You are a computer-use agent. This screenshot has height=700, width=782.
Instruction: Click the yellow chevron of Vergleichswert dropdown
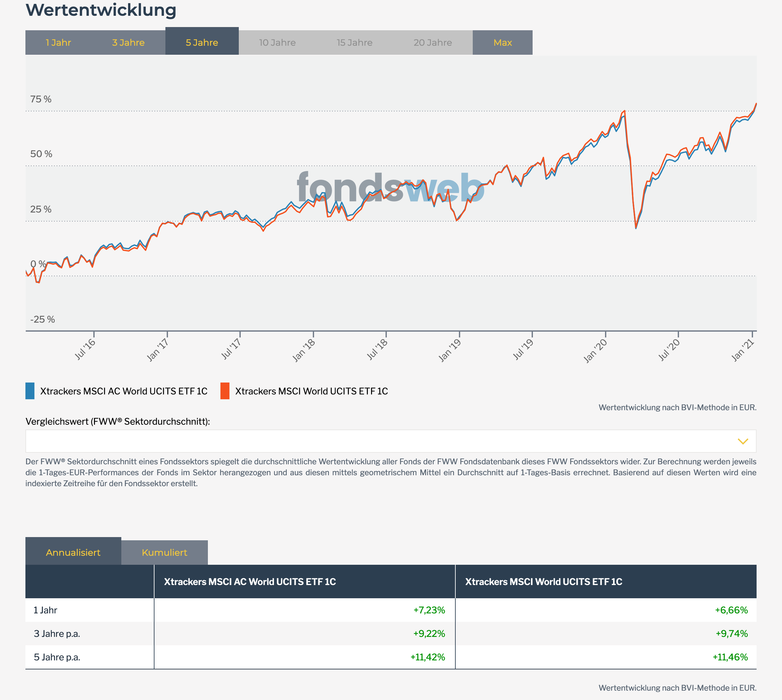(x=743, y=441)
